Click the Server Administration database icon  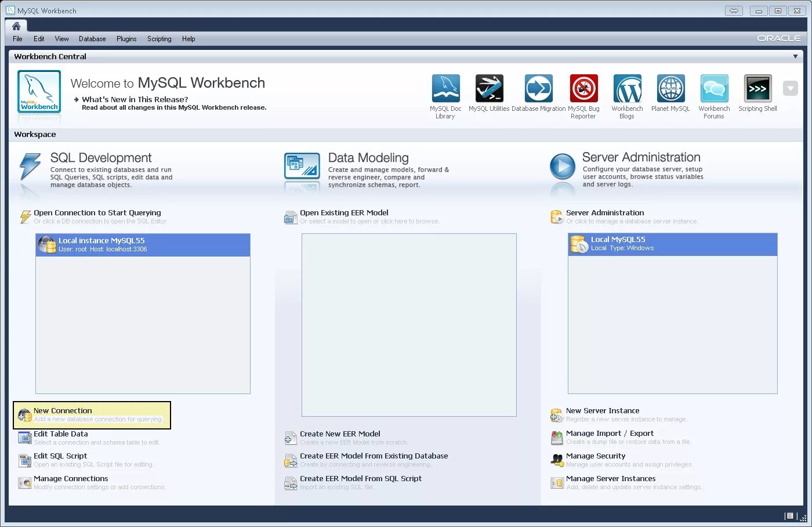(556, 216)
